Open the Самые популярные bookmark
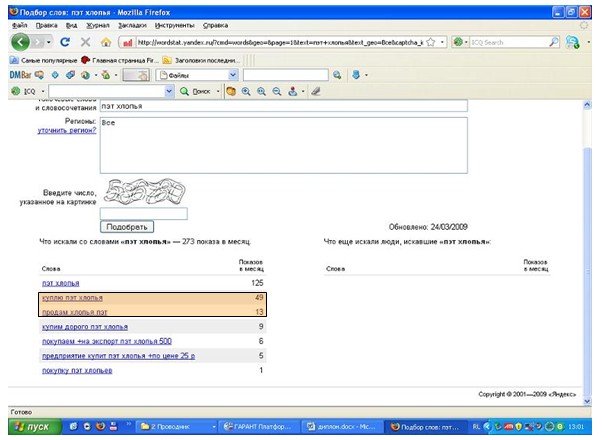Image resolution: width=602 pixels, height=440 pixels. pyautogui.click(x=43, y=60)
